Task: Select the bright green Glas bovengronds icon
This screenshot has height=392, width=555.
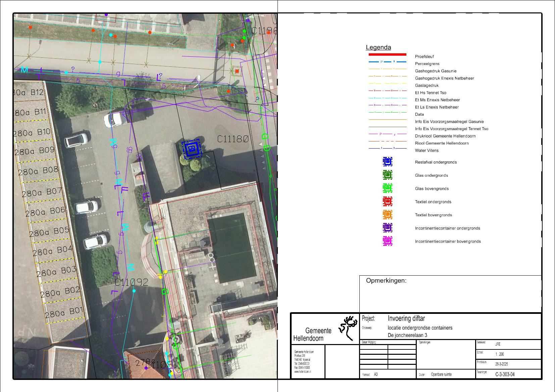Action: 387,188
